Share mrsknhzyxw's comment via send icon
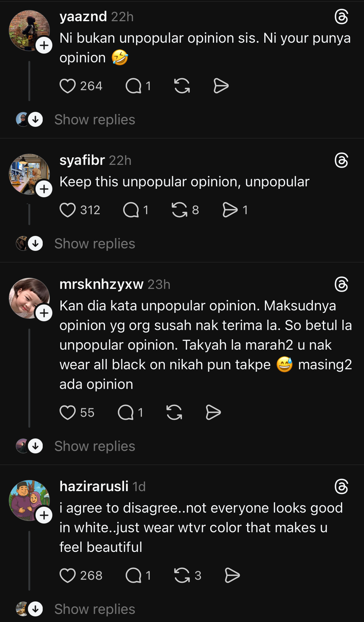Image resolution: width=364 pixels, height=622 pixels. [x=213, y=413]
